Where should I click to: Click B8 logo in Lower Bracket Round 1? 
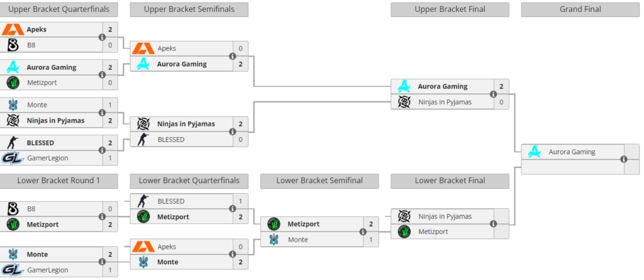point(13,209)
